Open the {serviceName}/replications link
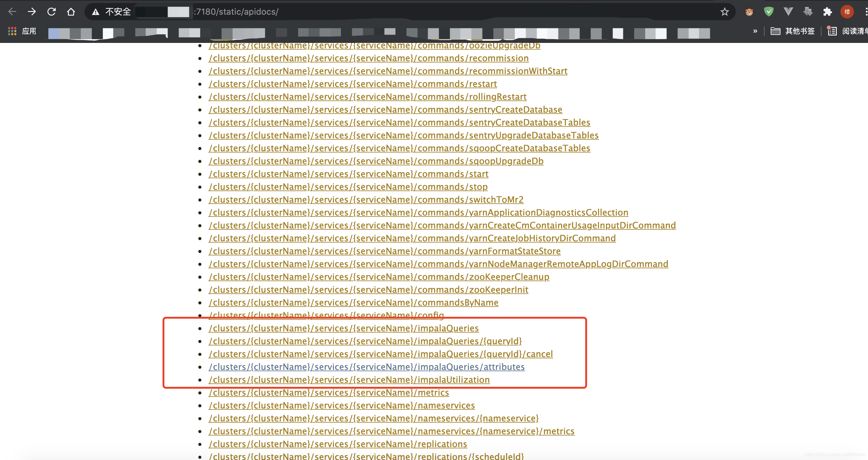Image resolution: width=868 pixels, height=460 pixels. [338, 444]
